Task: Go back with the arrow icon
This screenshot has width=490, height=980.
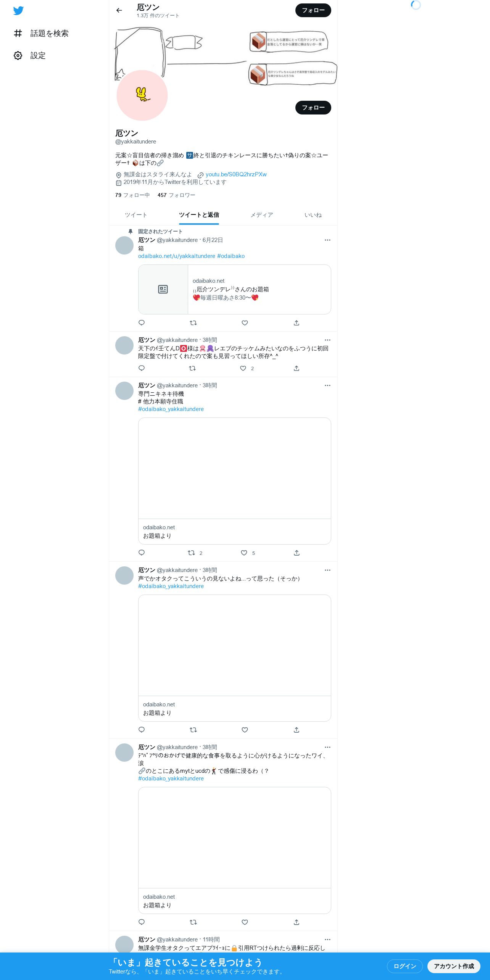Action: pyautogui.click(x=119, y=10)
